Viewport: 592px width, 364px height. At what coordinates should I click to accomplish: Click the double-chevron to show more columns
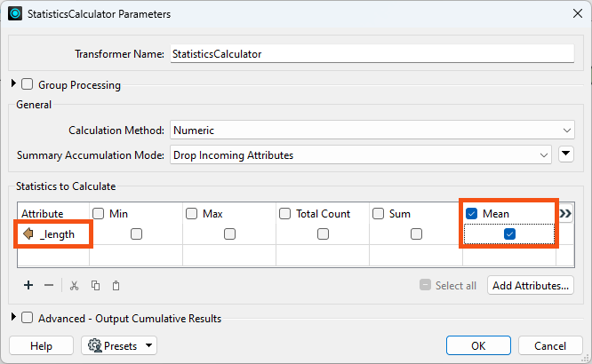point(565,213)
